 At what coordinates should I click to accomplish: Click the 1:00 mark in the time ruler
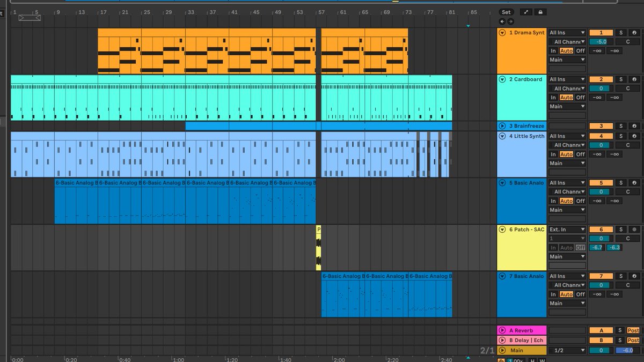179,360
